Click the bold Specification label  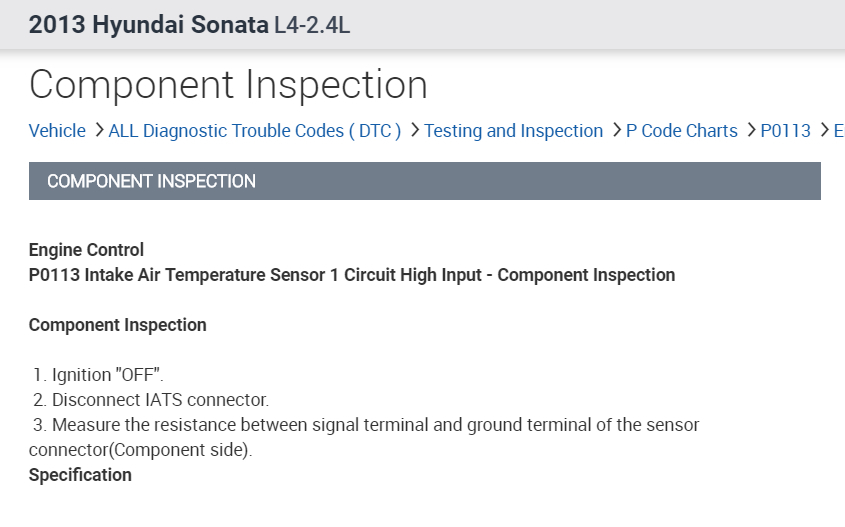(x=80, y=475)
